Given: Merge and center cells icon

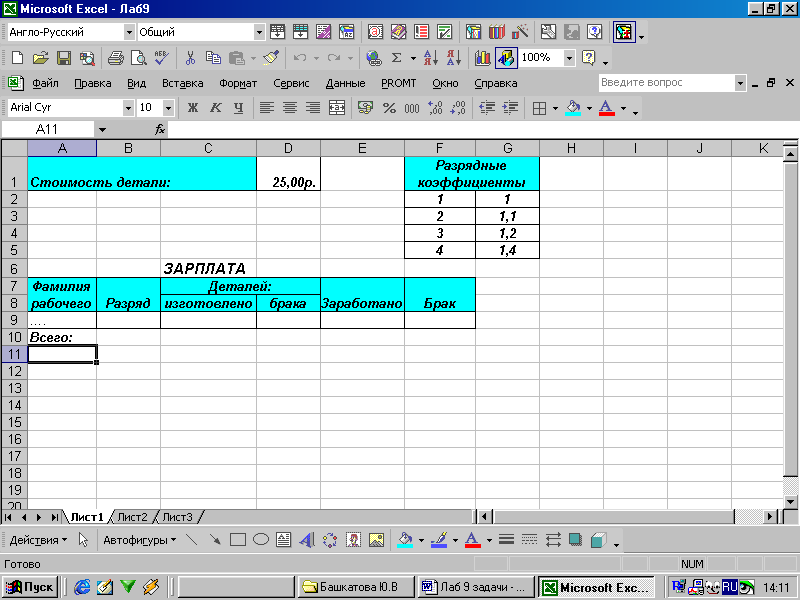Looking at the screenshot, I should pyautogui.click(x=337, y=108).
